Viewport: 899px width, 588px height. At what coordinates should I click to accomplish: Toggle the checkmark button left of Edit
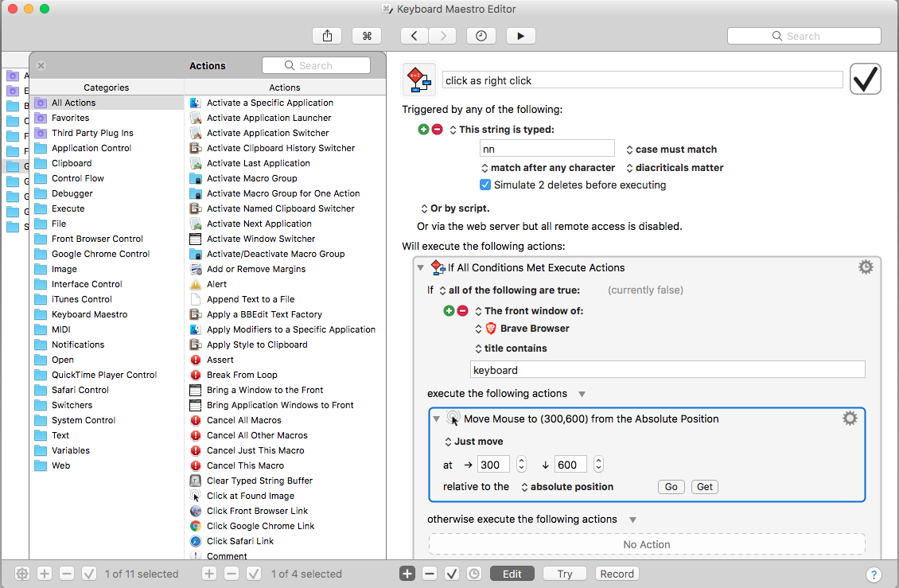[x=452, y=574]
